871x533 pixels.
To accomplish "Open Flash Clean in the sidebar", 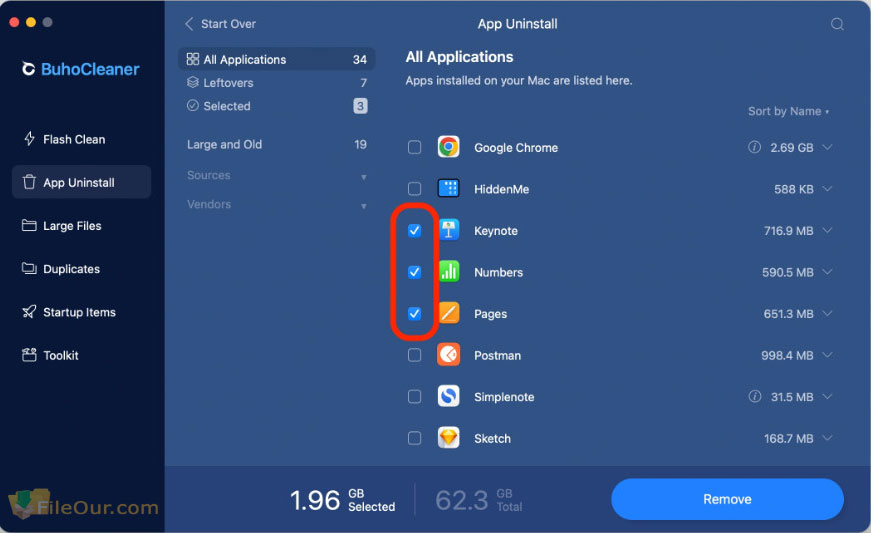I will 82,139.
